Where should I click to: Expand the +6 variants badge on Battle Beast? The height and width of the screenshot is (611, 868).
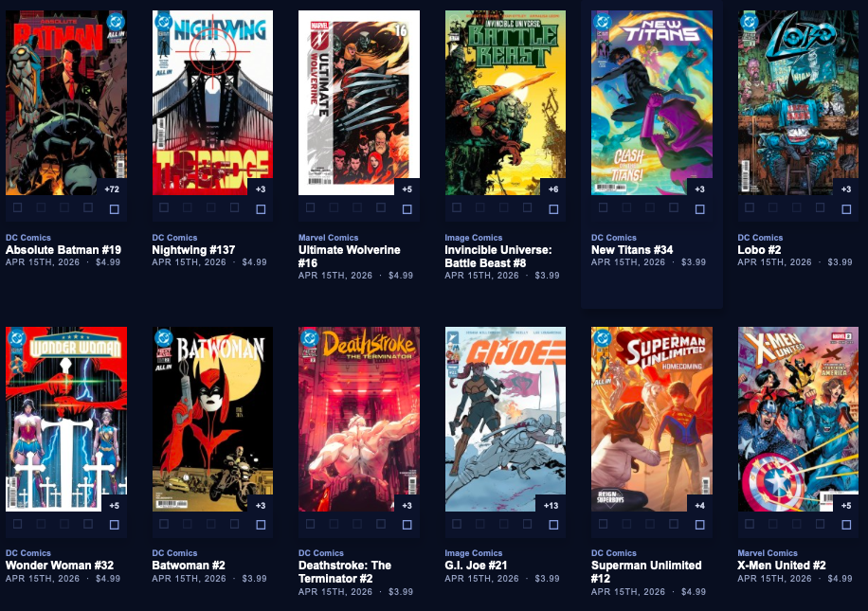[553, 189]
